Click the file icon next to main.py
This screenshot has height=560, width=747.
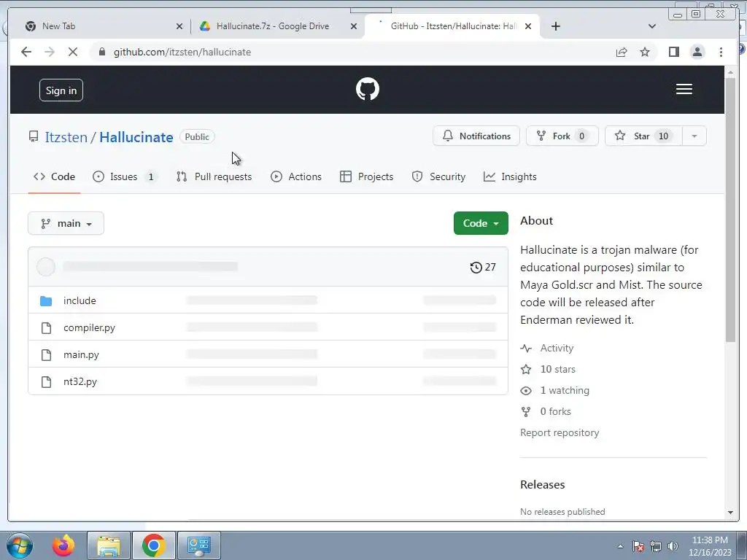pyautogui.click(x=46, y=355)
